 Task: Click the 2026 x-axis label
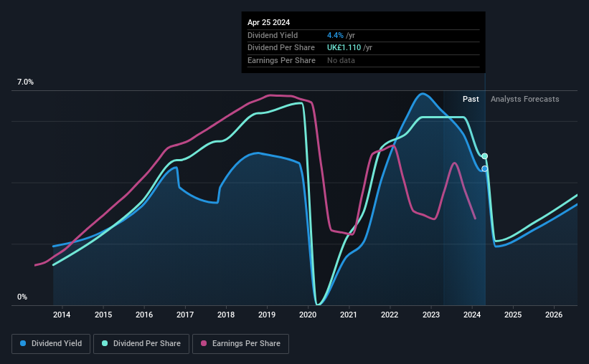(554, 315)
